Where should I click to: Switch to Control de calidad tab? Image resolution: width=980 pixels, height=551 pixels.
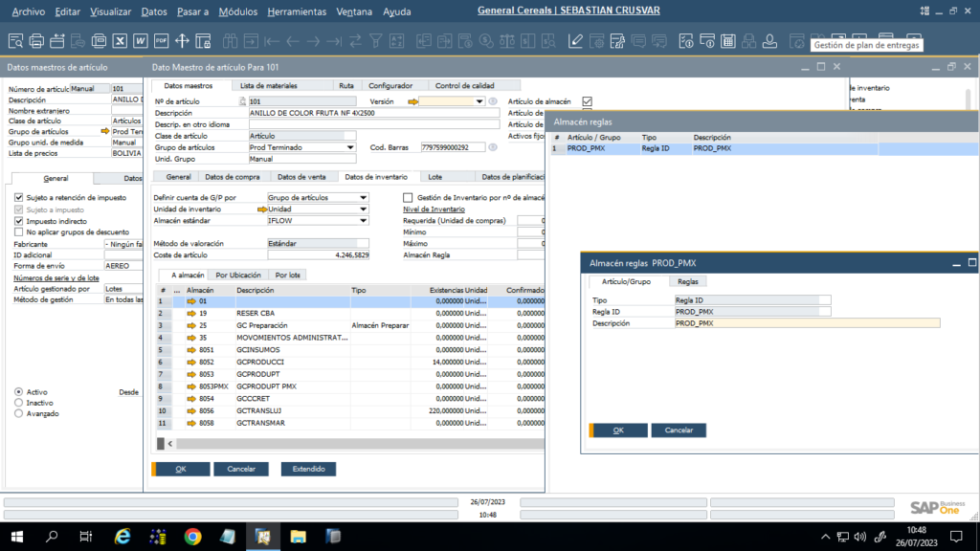464,85
